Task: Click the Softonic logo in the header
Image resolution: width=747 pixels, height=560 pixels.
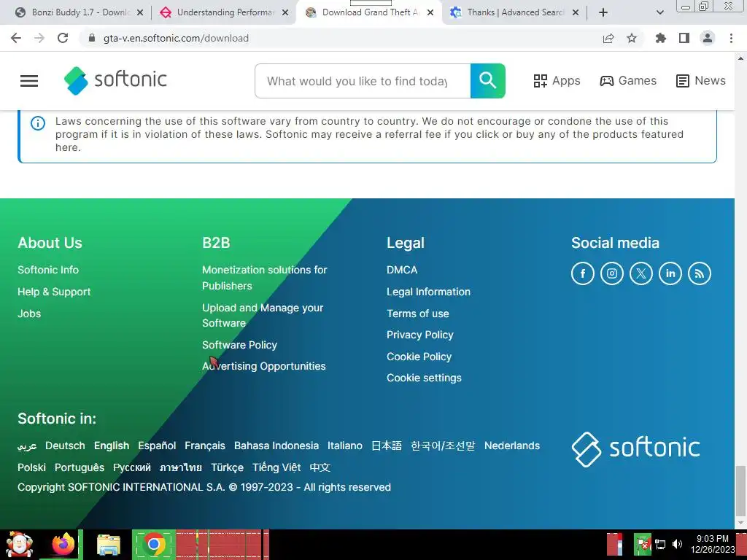Action: click(x=115, y=80)
